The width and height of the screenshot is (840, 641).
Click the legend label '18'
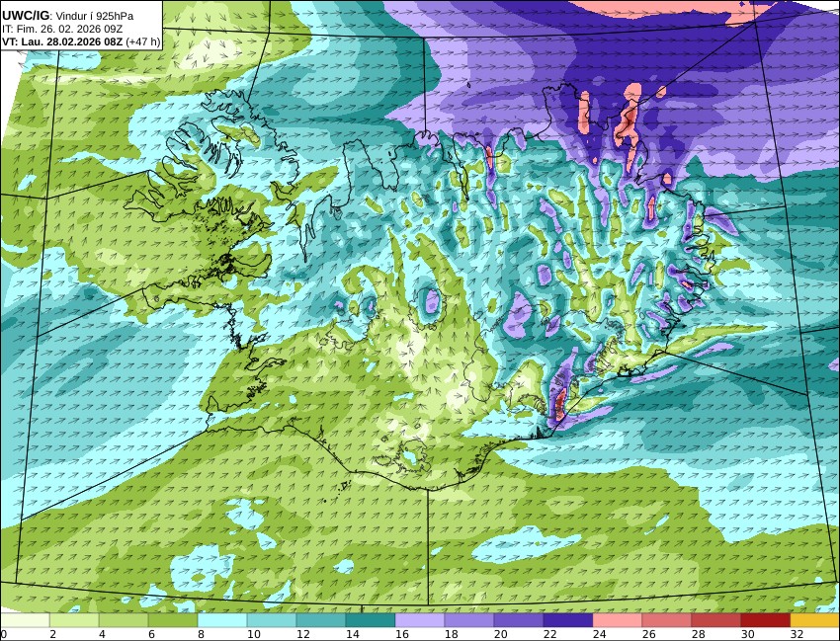point(451,634)
